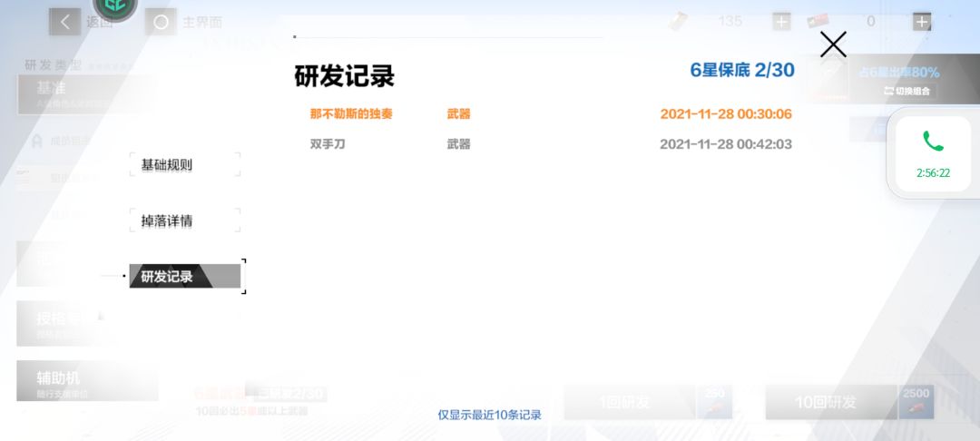The image size is (980, 441).
Task: Tap the green phone call icon
Action: coord(933,142)
